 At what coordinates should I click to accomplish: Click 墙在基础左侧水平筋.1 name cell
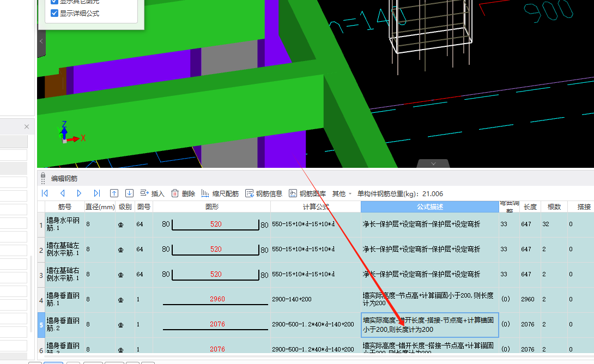65,250
